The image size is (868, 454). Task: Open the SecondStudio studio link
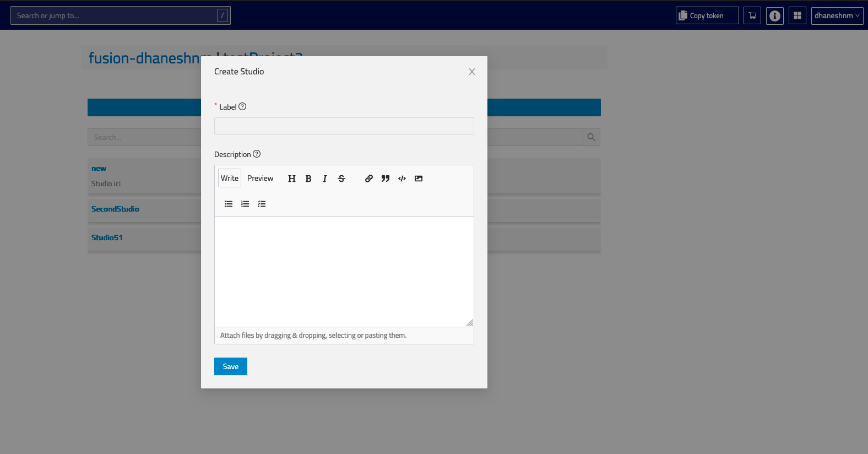115,209
